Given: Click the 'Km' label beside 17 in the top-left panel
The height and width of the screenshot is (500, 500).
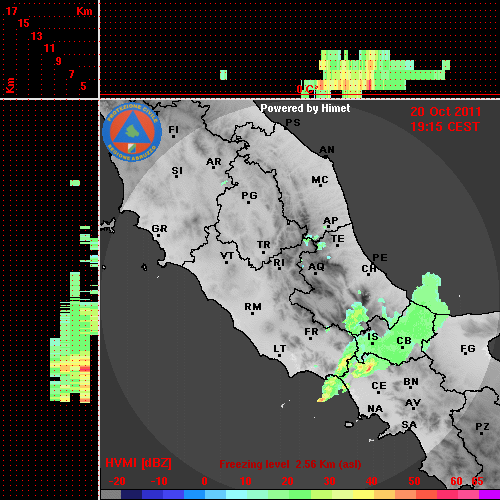Looking at the screenshot, I should (84, 11).
